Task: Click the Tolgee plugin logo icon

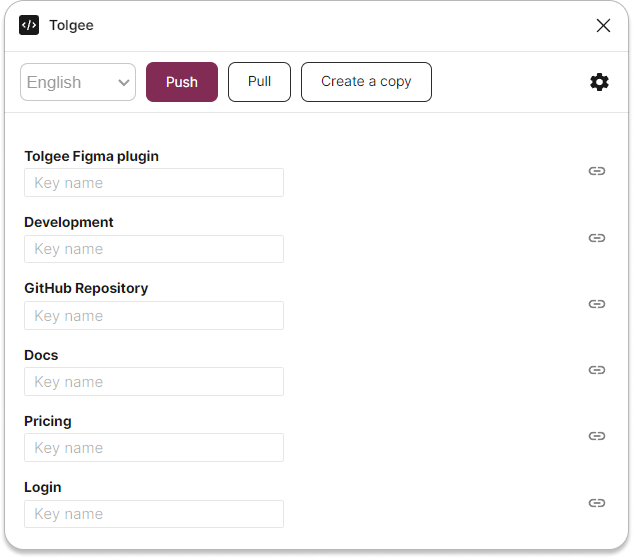Action: (x=29, y=25)
